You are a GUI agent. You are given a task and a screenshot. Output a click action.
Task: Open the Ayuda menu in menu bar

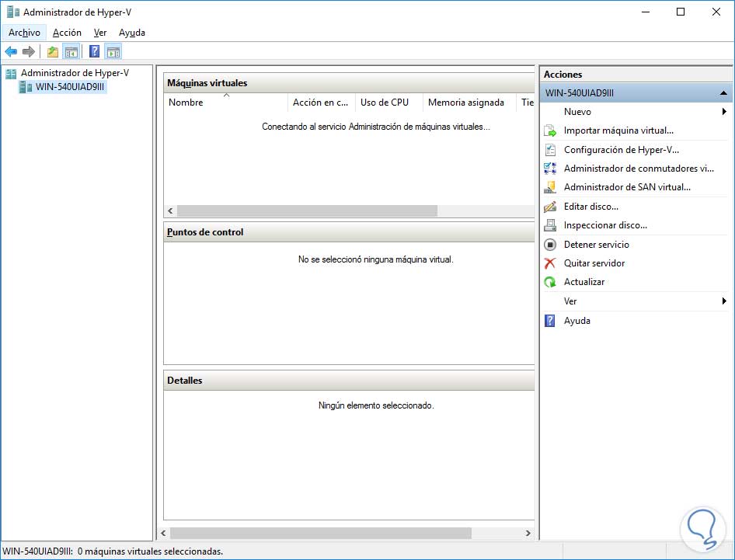[132, 33]
